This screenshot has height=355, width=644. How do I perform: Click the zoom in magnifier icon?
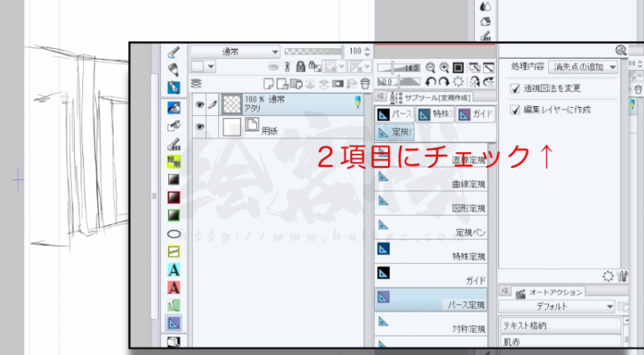point(444,68)
